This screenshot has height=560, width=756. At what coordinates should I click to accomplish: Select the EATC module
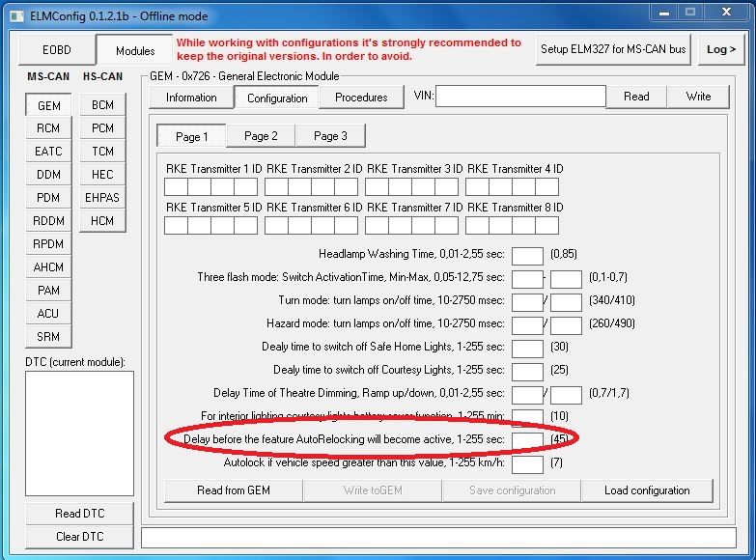point(48,152)
